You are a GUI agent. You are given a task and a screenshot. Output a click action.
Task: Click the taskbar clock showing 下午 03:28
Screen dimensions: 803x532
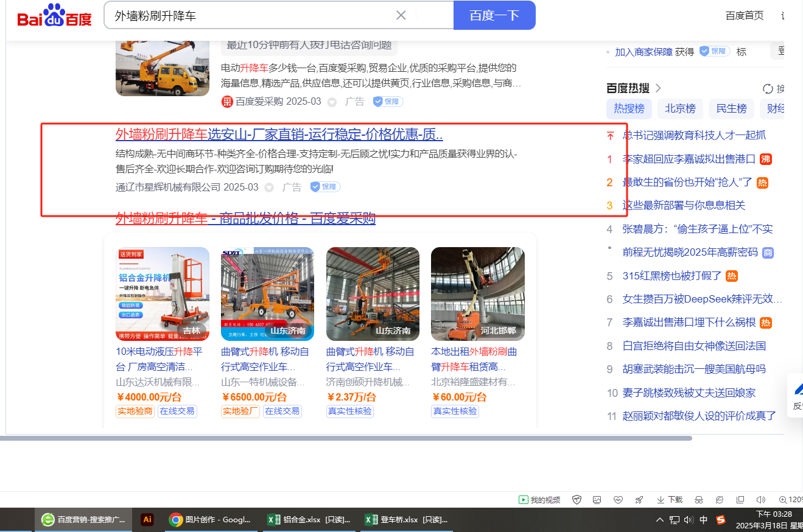point(769,520)
